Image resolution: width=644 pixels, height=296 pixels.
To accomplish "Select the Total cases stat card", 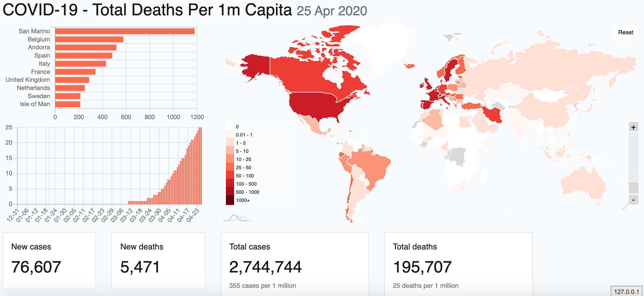I will point(294,263).
